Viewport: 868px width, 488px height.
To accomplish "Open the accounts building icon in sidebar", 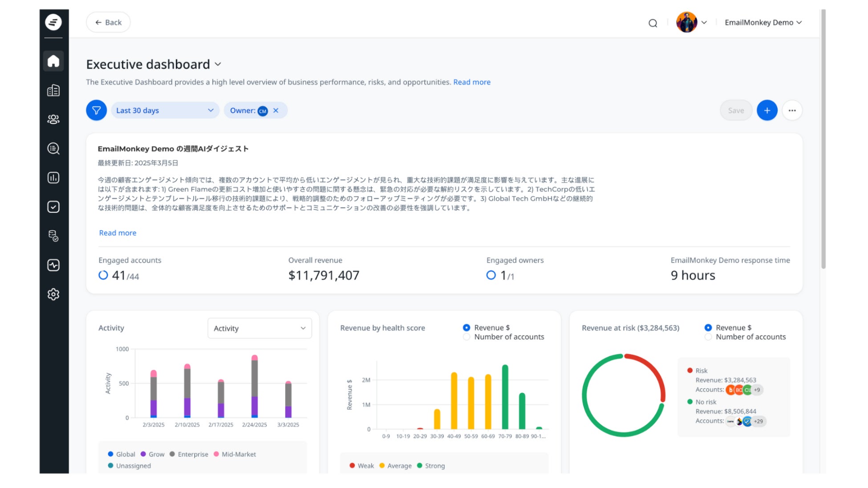I will click(x=53, y=90).
